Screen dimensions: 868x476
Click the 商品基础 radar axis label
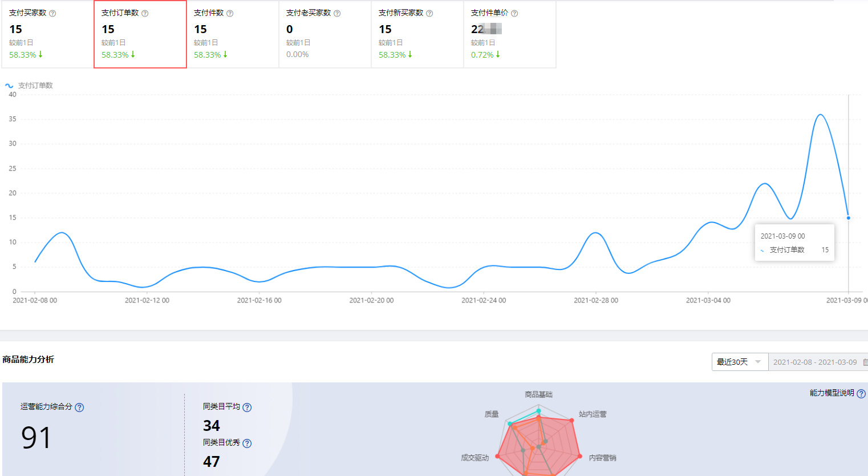(539, 394)
